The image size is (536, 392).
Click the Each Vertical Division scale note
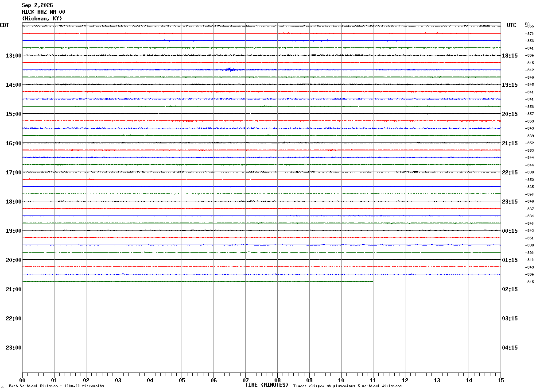(56, 386)
